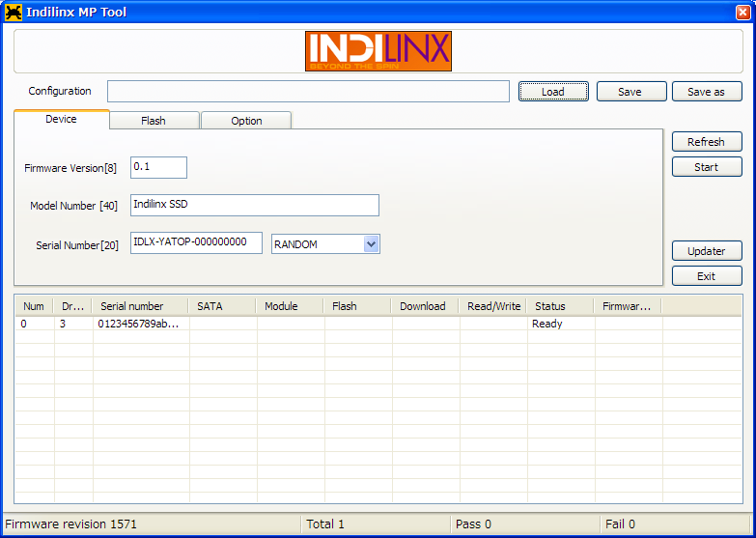Click the Firmwar... column header
Viewport: 756px width, 538px height.
tap(628, 306)
